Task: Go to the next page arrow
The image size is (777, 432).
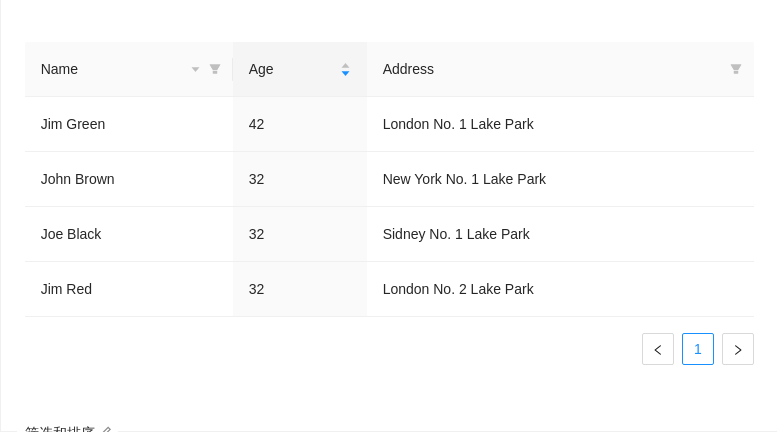Action: point(738,349)
